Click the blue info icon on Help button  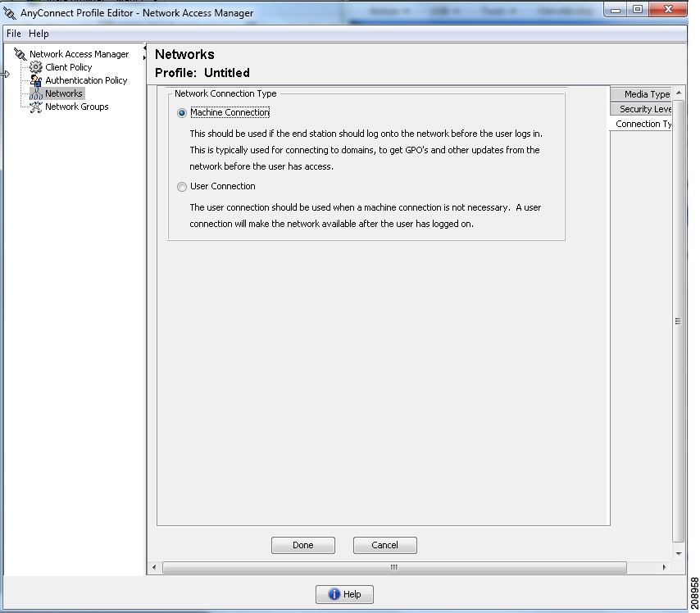[x=334, y=594]
